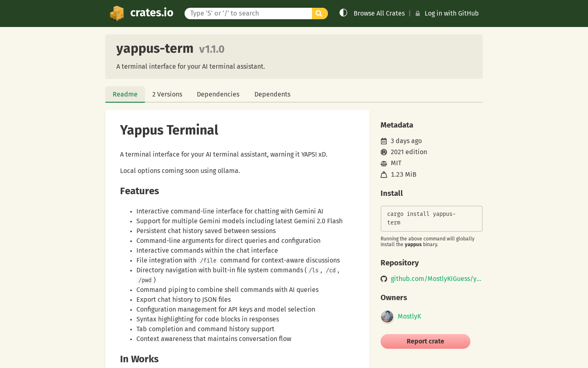
Task: Click 'Persistent chat history saved between sessions'
Action: [x=206, y=231]
